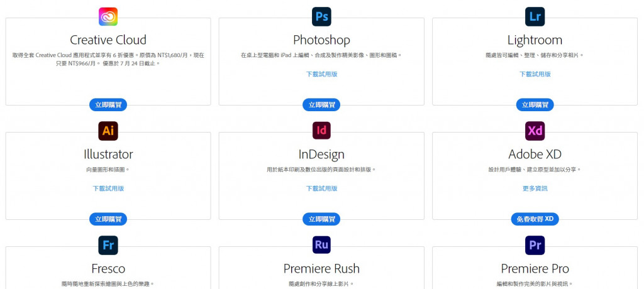Download the Illustrator trial (下載試用版)

(108, 188)
